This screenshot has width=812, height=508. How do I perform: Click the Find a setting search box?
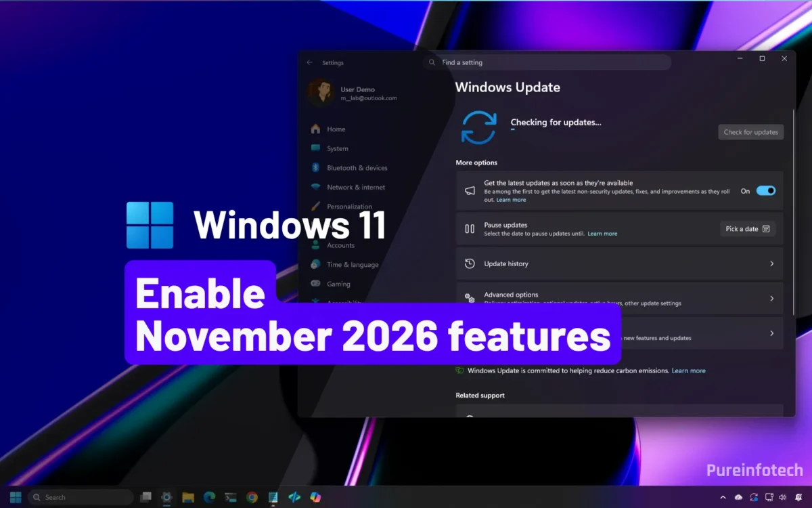tap(547, 62)
